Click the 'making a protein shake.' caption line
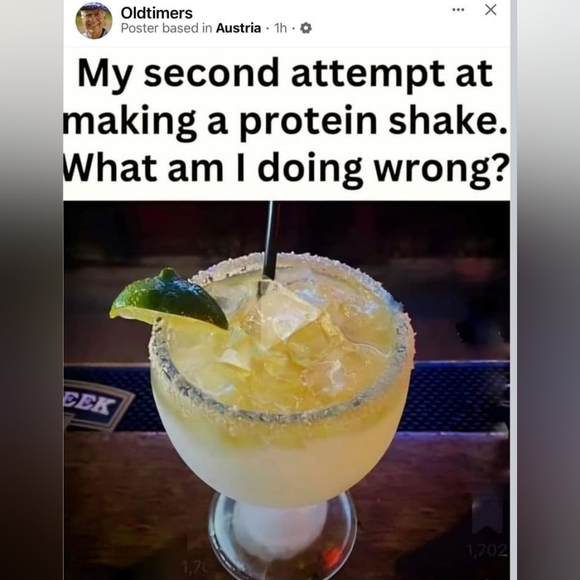Viewport: 580px width, 580px height. pos(285,121)
